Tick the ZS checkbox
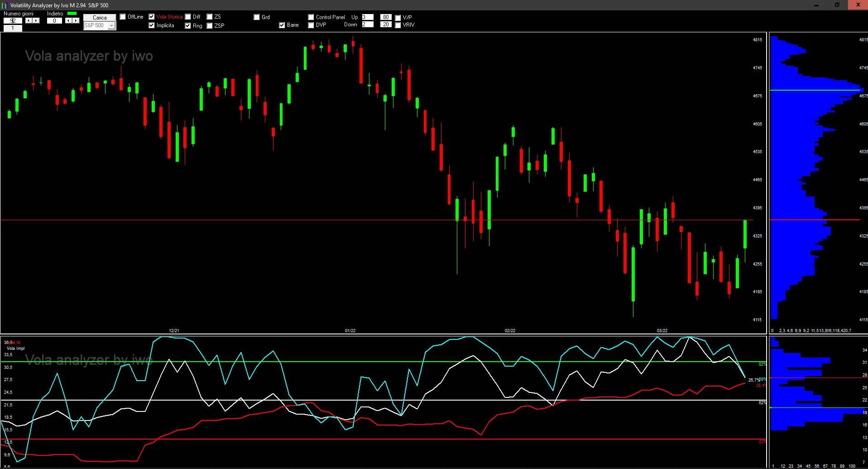The width and height of the screenshot is (868, 469). coord(210,17)
